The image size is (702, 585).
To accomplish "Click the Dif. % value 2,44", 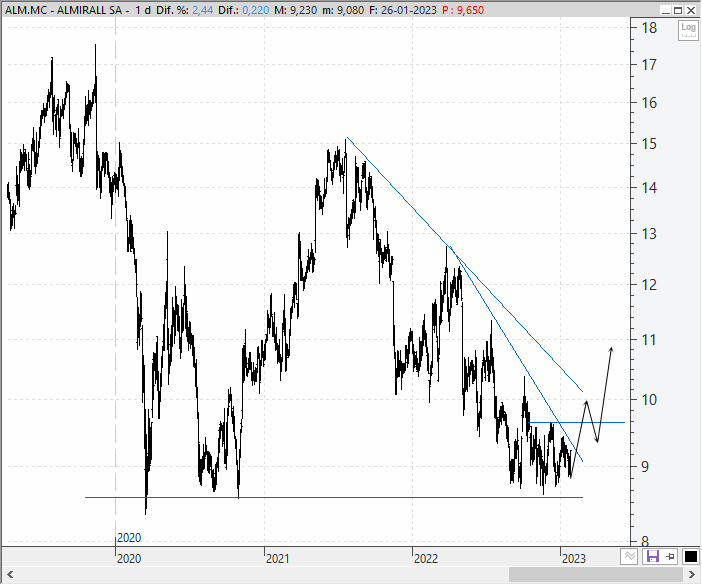I will coord(202,10).
